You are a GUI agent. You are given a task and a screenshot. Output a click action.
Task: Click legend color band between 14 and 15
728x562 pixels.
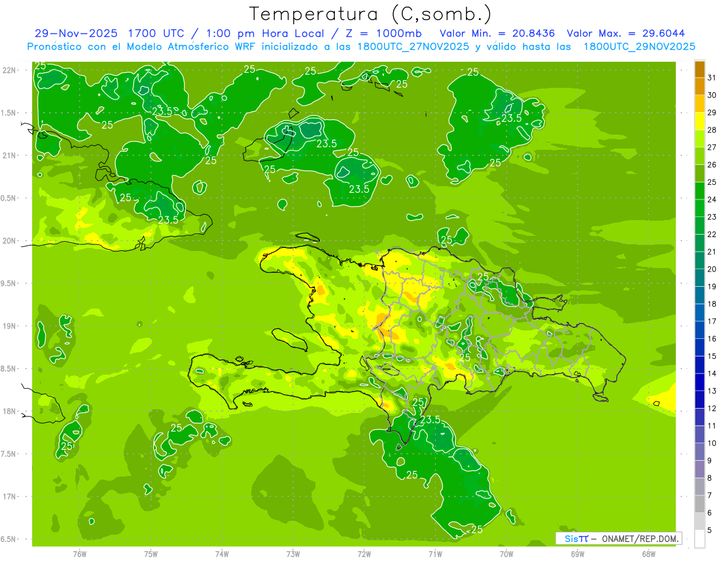click(x=699, y=365)
